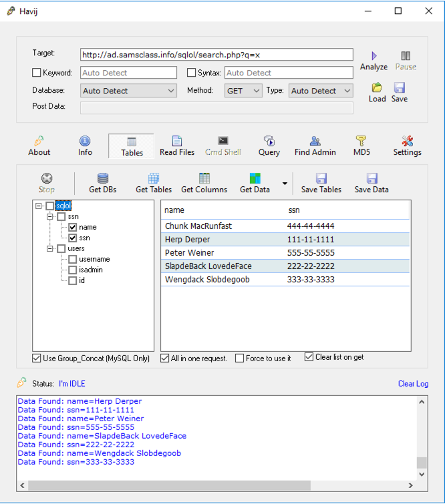Click the Save Tables icon
The height and width of the screenshot is (504, 445).
(x=321, y=178)
